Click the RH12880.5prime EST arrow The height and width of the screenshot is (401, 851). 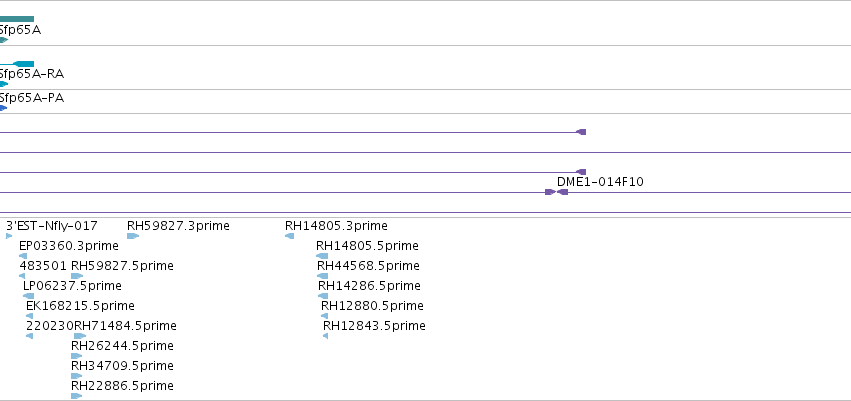coord(325,316)
